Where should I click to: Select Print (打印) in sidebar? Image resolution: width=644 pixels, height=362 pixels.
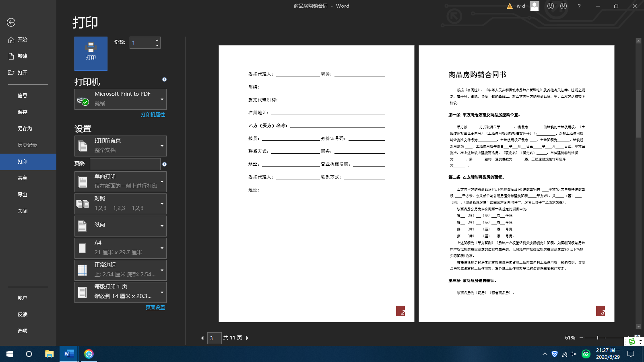28,162
